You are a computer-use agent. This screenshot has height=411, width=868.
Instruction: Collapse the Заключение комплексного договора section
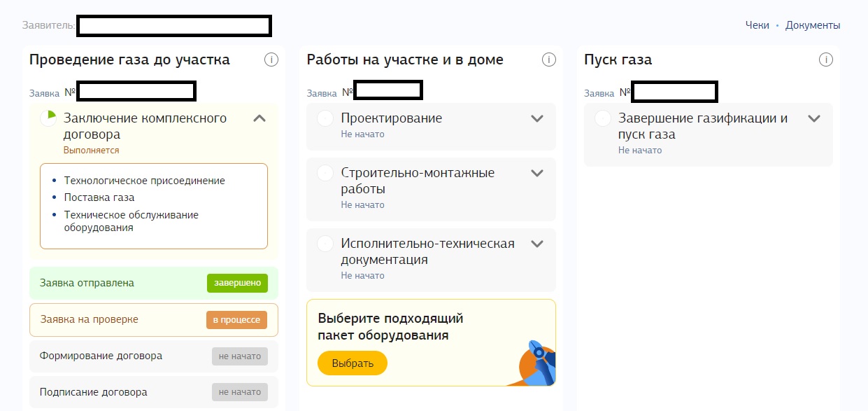(259, 118)
